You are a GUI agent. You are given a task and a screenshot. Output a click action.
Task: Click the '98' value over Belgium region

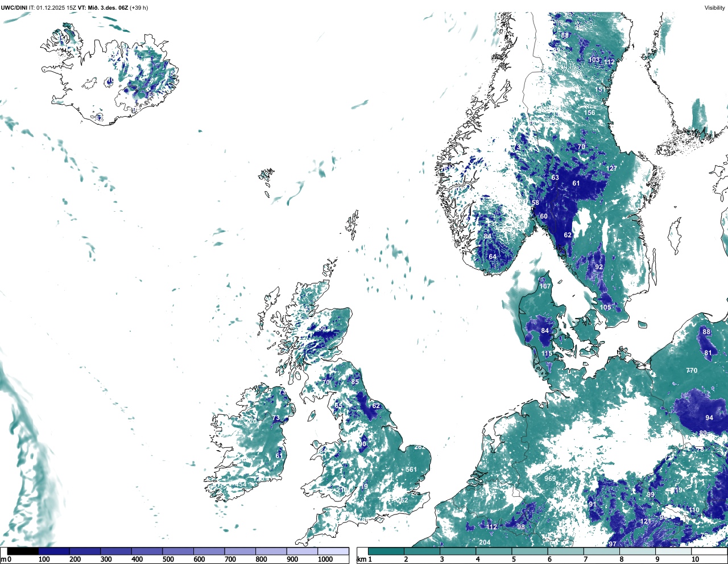(521, 527)
